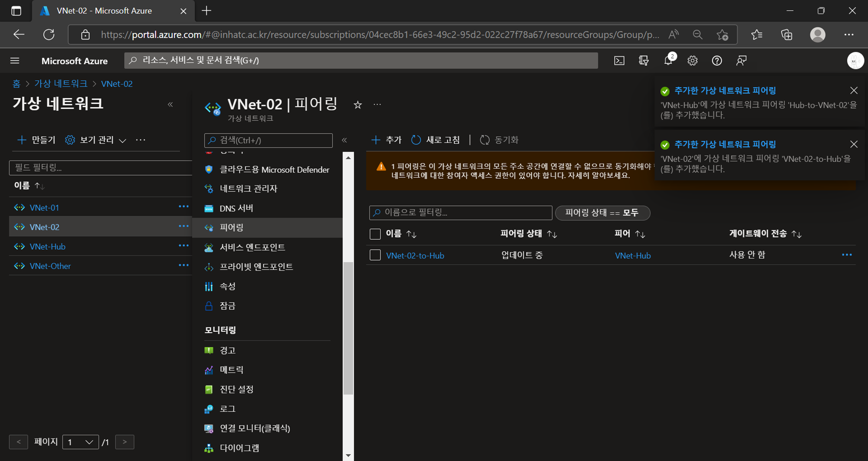This screenshot has height=461, width=868.
Task: Open the VNet-02-to-Hub peering link
Action: (x=415, y=255)
